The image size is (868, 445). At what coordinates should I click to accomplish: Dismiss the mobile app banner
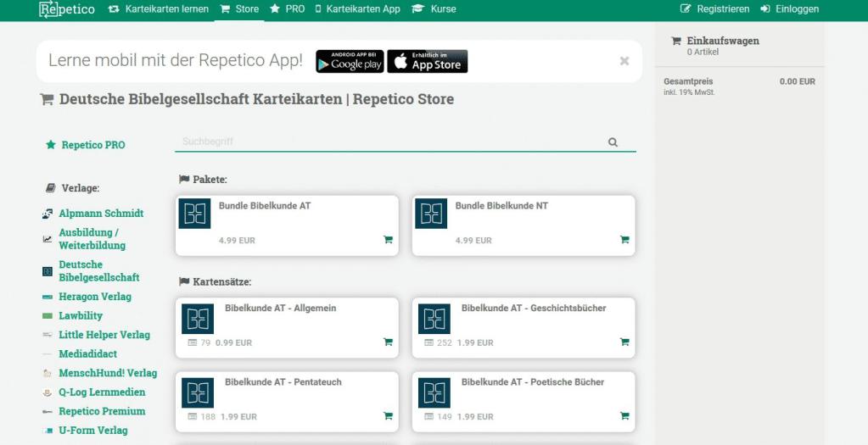click(624, 61)
